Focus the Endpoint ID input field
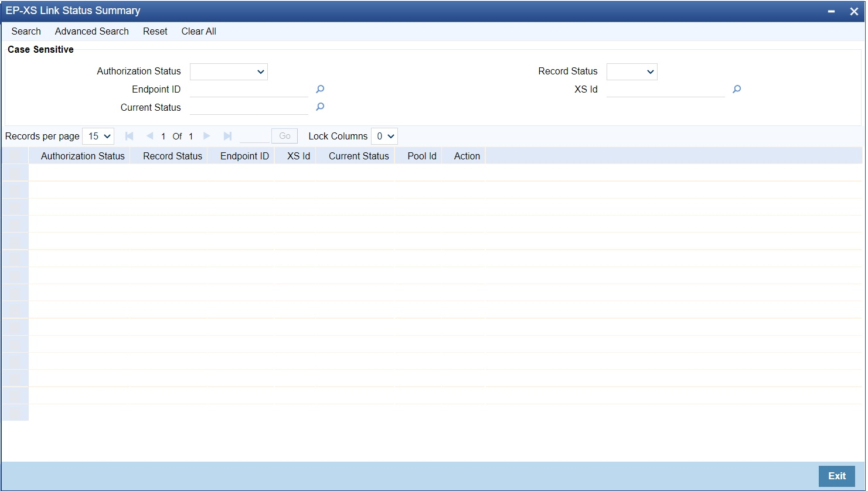The width and height of the screenshot is (868, 491). click(x=249, y=89)
